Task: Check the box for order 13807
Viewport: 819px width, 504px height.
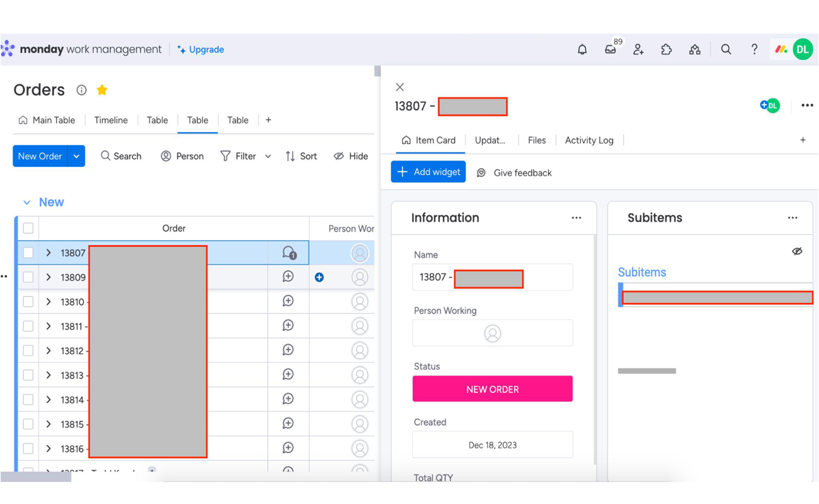Action: click(28, 253)
